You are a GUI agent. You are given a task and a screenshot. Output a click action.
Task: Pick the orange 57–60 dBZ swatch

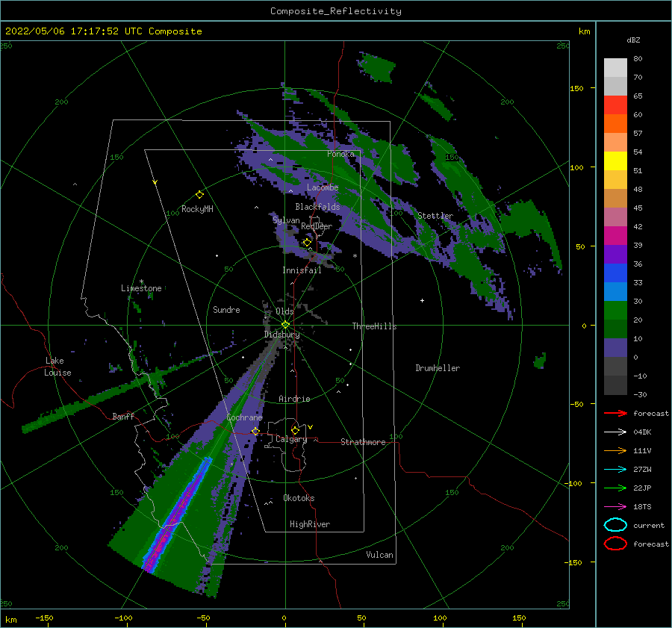coord(615,123)
